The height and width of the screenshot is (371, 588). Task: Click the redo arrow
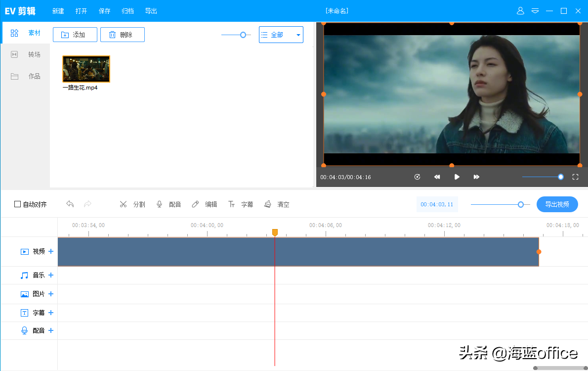(x=88, y=204)
